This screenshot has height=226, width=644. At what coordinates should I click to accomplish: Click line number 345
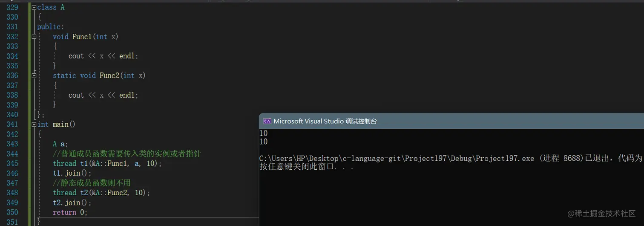12,163
